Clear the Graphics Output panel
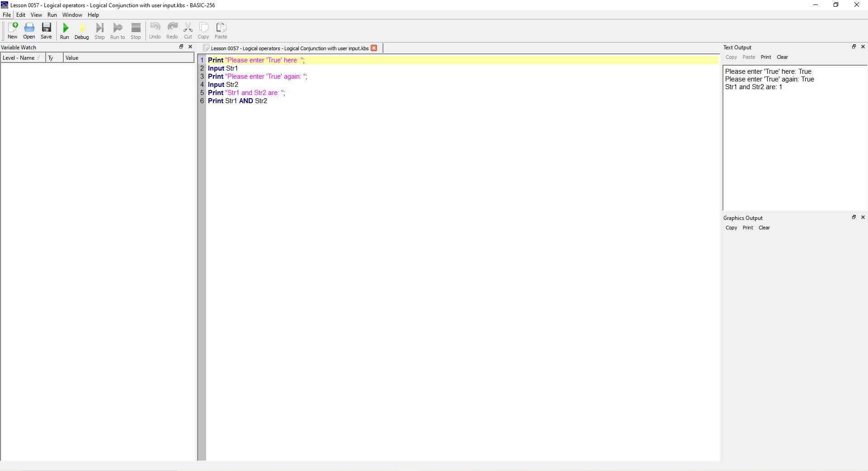The height and width of the screenshot is (471, 868). point(764,228)
